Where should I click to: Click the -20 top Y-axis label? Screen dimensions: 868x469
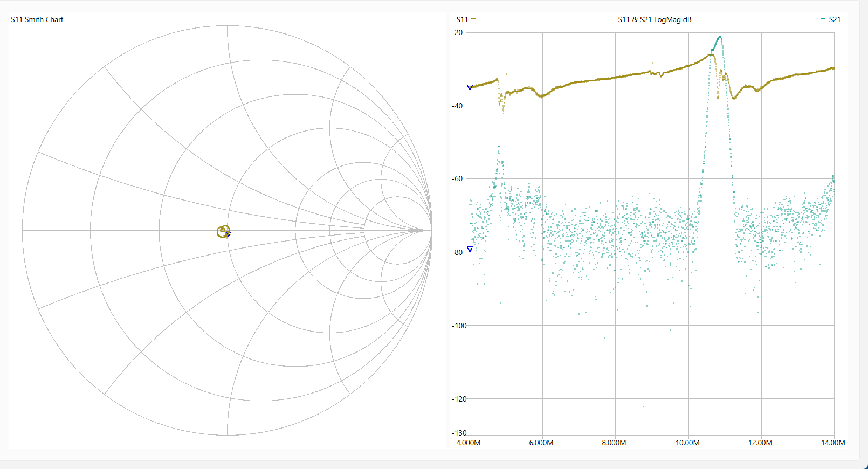coord(457,32)
